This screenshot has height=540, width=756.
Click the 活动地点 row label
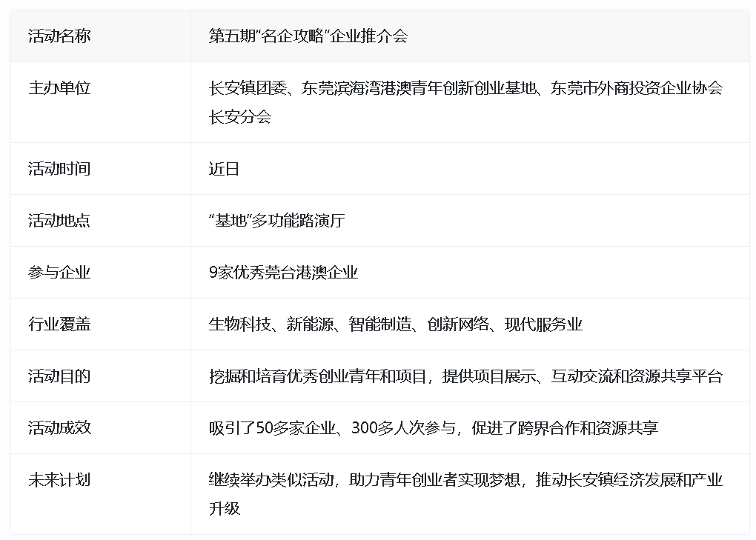tap(59, 221)
